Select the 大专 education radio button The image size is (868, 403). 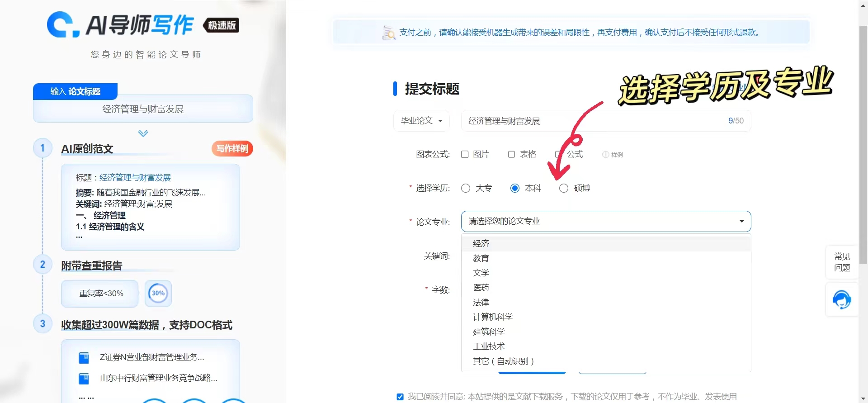pyautogui.click(x=466, y=188)
